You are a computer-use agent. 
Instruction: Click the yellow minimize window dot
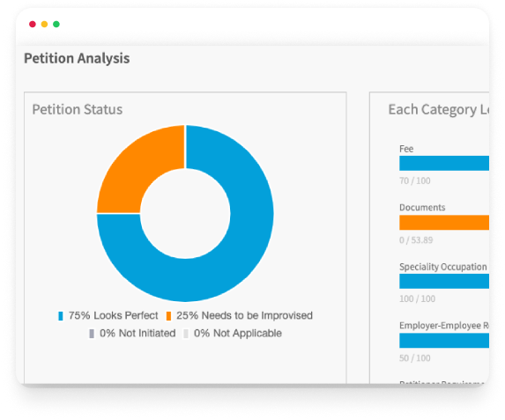[x=44, y=24]
